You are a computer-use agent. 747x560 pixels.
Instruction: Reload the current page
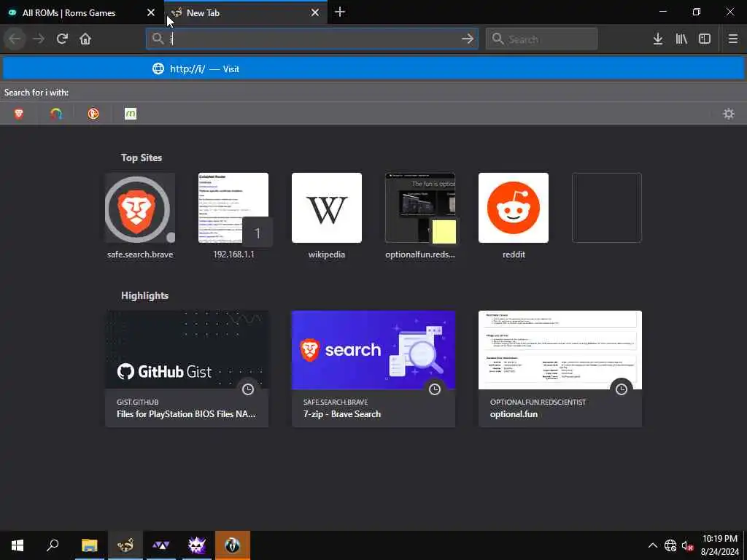pos(62,39)
